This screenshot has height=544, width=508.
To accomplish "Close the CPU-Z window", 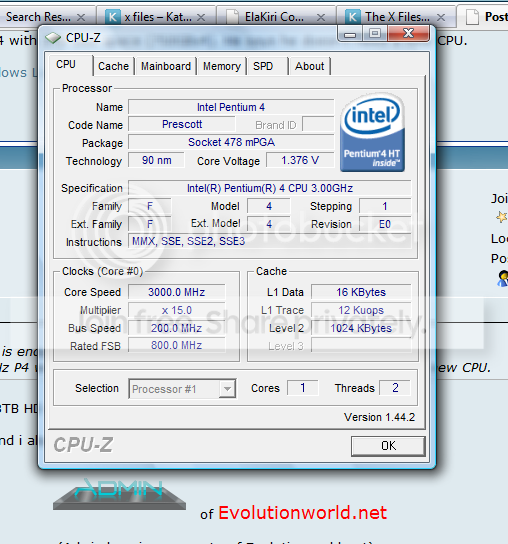I will pos(408,34).
